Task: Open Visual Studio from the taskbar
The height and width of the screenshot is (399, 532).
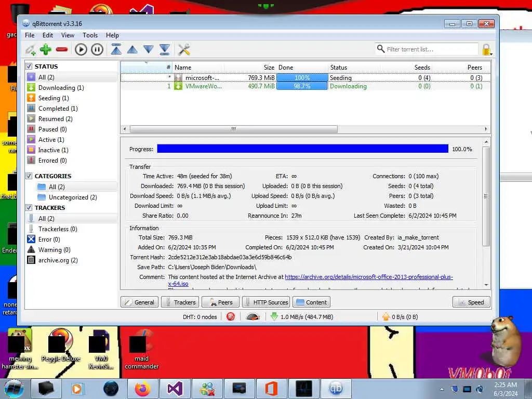Action: [175, 389]
